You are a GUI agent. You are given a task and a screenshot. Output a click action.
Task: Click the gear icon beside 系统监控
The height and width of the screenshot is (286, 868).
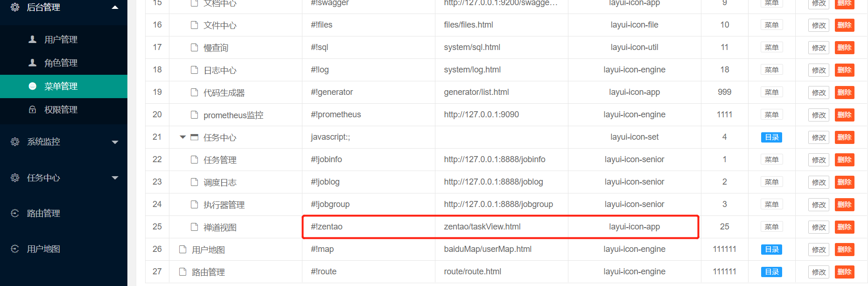(15, 142)
